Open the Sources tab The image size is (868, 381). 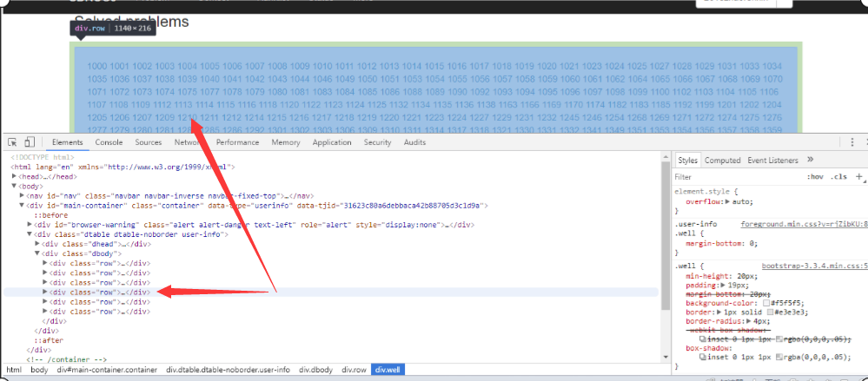tap(149, 142)
